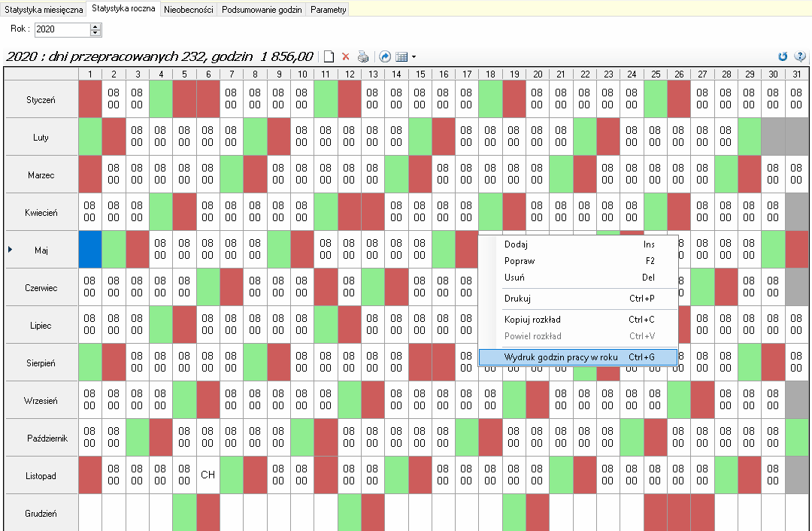
Task: Click the refresh icon at top right
Action: click(x=783, y=56)
